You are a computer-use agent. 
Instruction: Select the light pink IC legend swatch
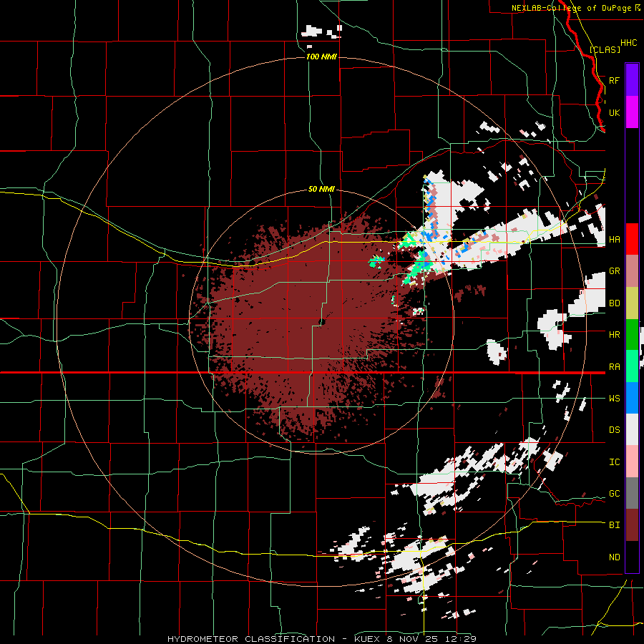pos(632,462)
